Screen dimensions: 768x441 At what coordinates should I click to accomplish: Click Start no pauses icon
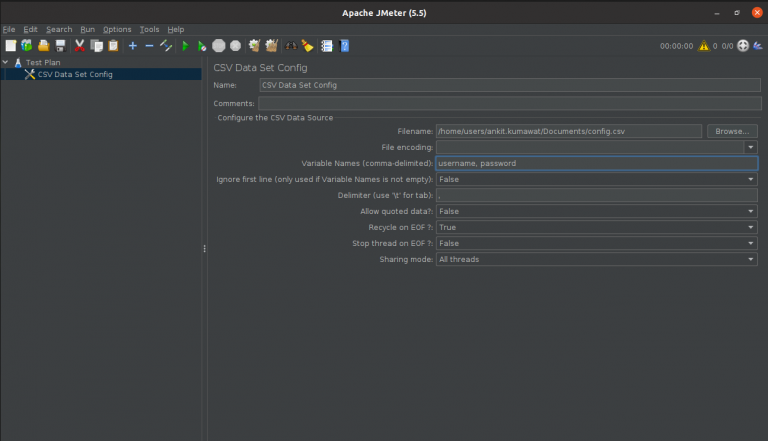coord(201,46)
